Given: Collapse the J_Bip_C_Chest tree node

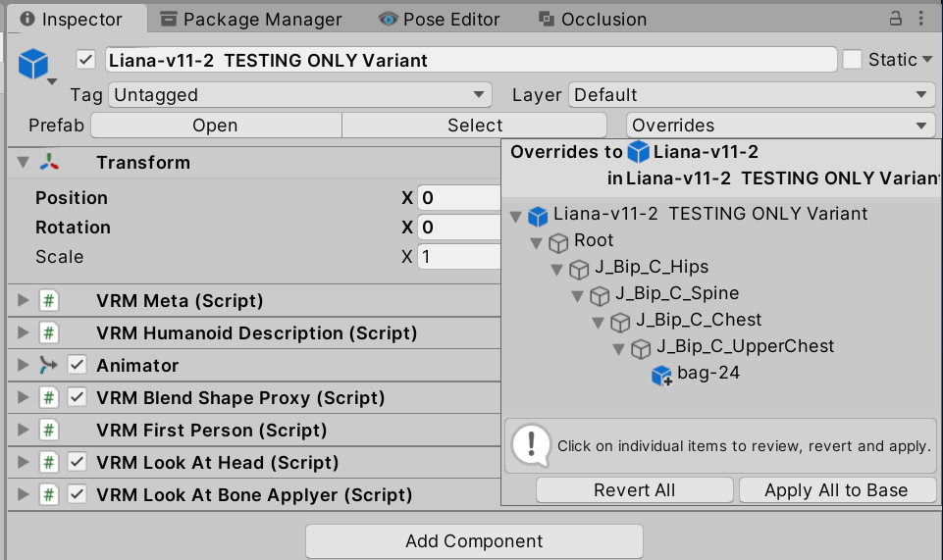Looking at the screenshot, I should pos(598,323).
